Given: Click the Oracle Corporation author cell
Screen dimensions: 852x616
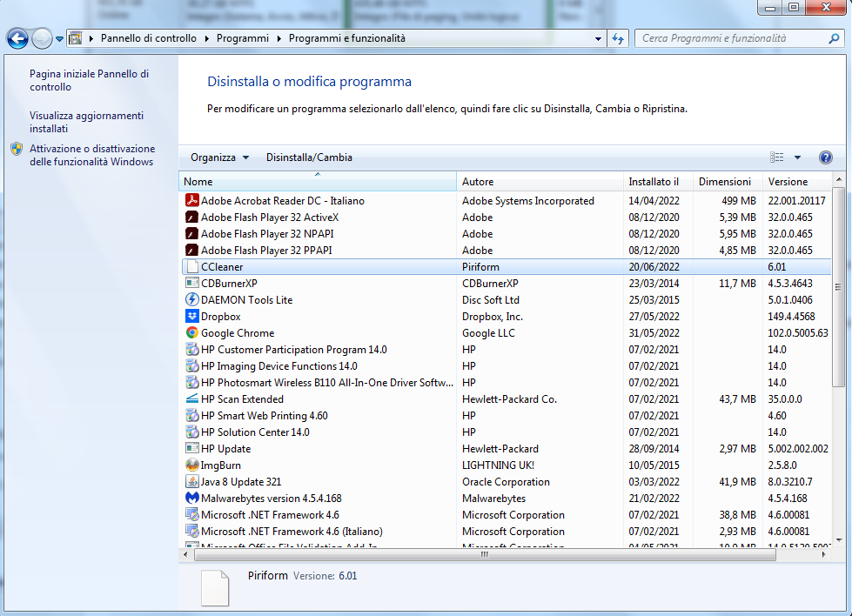Looking at the screenshot, I should coord(506,482).
